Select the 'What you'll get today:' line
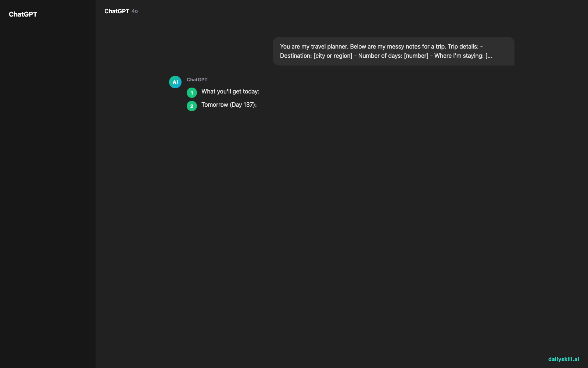This screenshot has width=588, height=368. [x=230, y=92]
